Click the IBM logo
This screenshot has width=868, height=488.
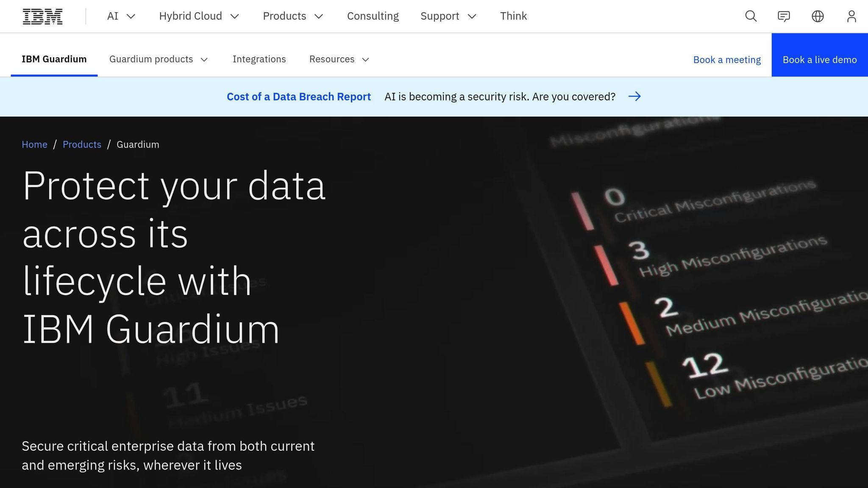coord(42,16)
